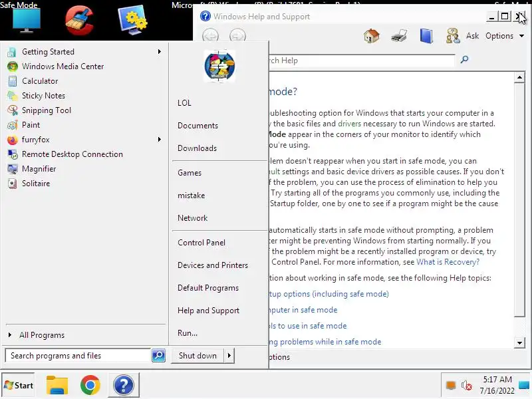
Task: Click the Shut down button
Action: click(x=198, y=356)
